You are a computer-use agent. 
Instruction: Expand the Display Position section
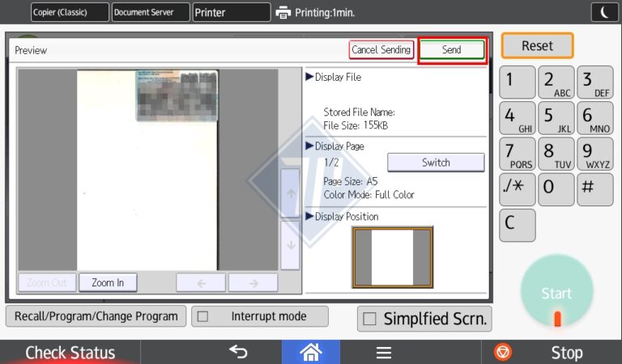pyautogui.click(x=341, y=217)
